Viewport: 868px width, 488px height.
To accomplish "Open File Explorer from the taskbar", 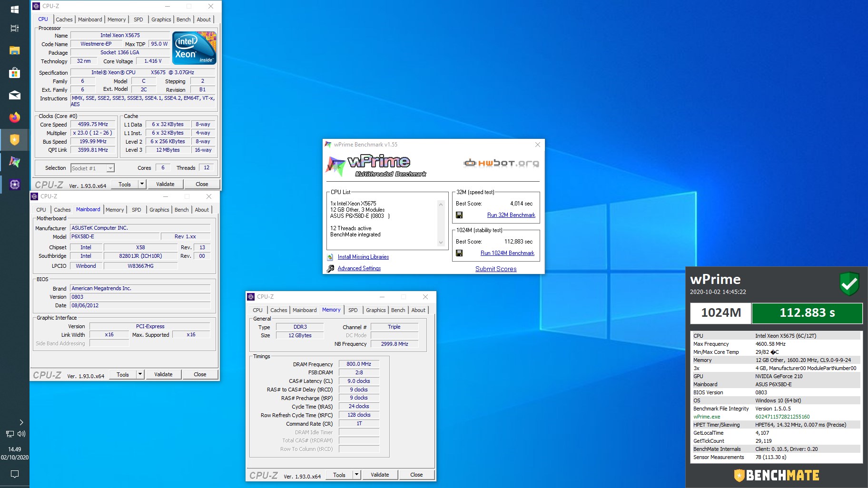I will [x=14, y=50].
